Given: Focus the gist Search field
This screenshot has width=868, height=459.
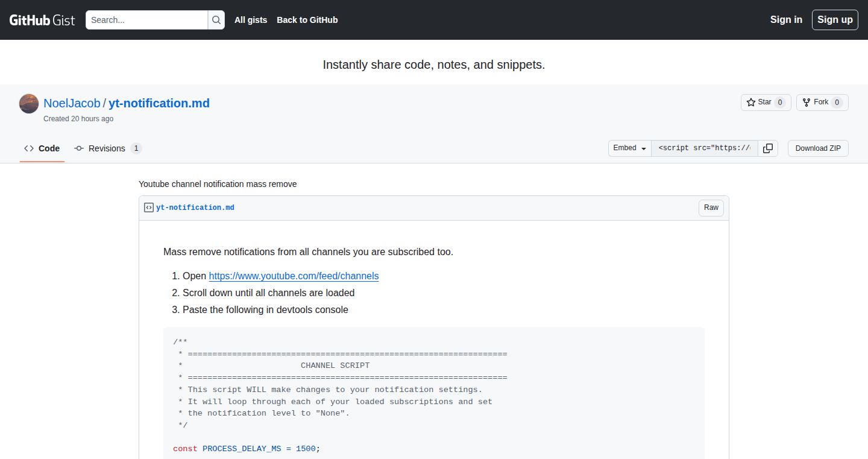Looking at the screenshot, I should [x=146, y=20].
